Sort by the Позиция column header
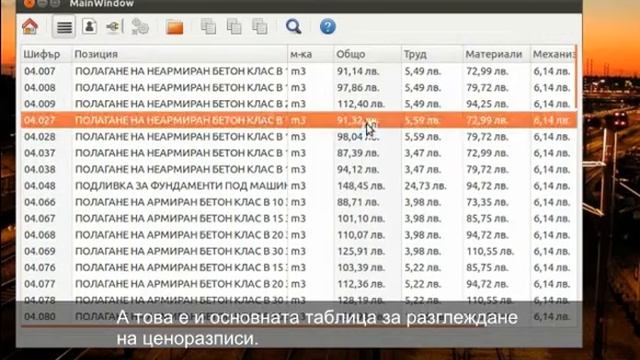640x360 pixels. point(179,54)
